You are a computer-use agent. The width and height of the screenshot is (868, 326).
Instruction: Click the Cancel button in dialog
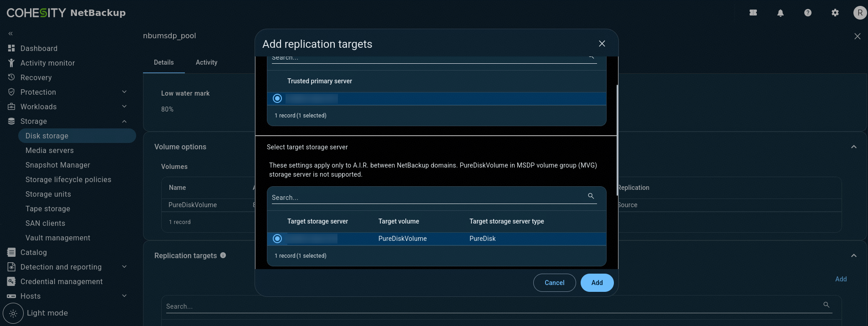[554, 283]
